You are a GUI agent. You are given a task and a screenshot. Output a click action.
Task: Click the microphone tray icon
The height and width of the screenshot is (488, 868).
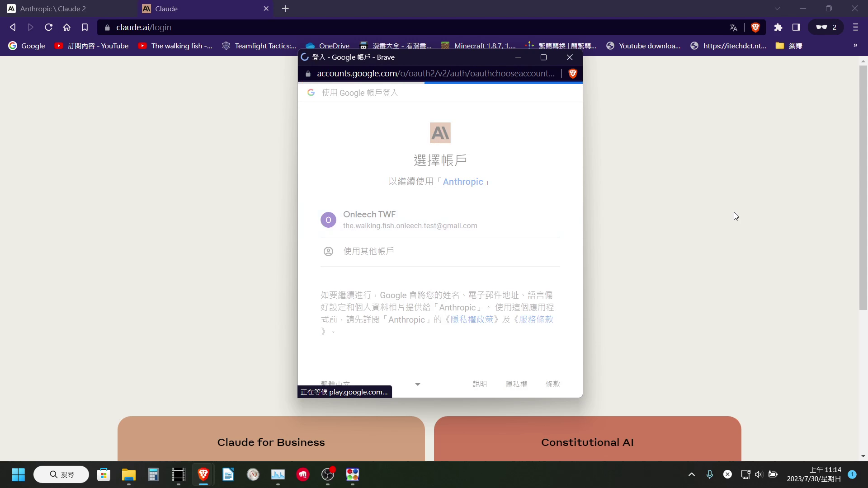click(710, 474)
